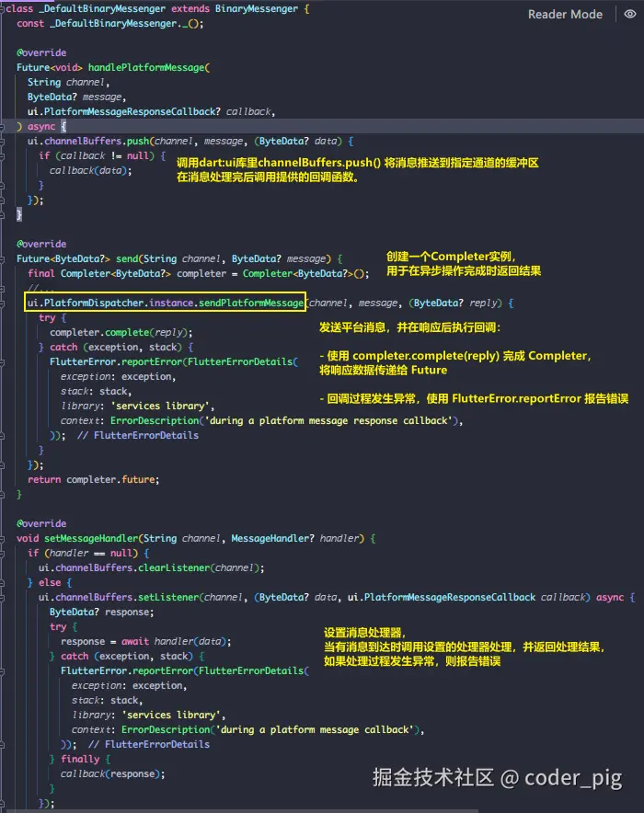This screenshot has height=813, width=644.
Task: Click 'instance' after PlatformDispatcher
Action: (x=171, y=303)
